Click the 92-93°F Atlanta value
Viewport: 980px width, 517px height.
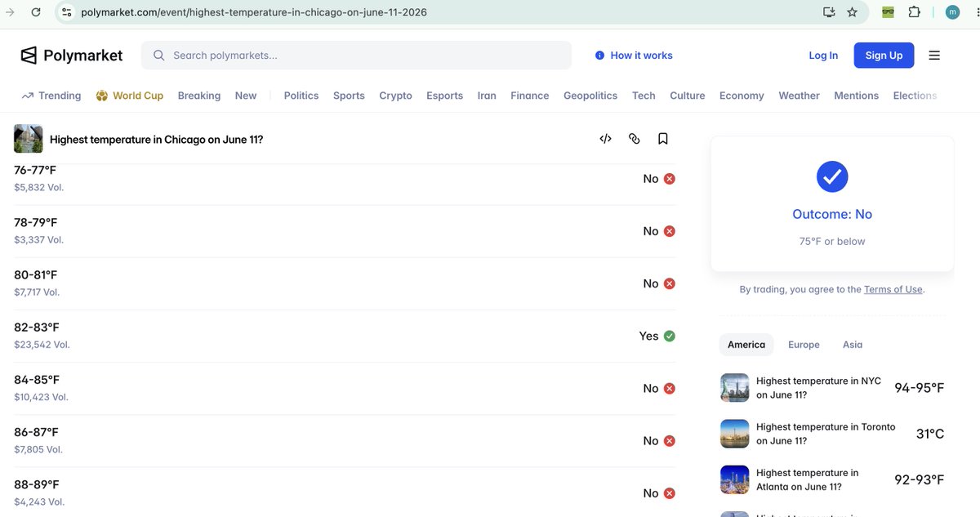(x=920, y=479)
